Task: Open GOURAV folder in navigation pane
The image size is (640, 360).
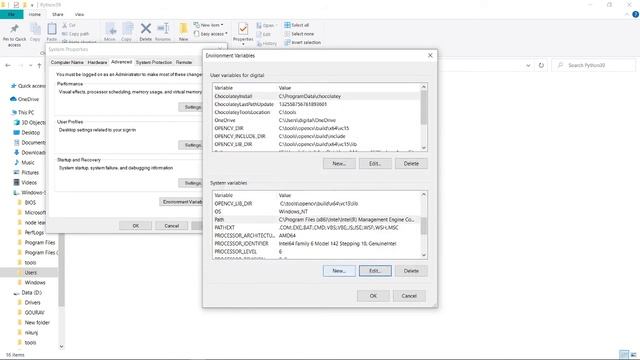Action: 31,313
